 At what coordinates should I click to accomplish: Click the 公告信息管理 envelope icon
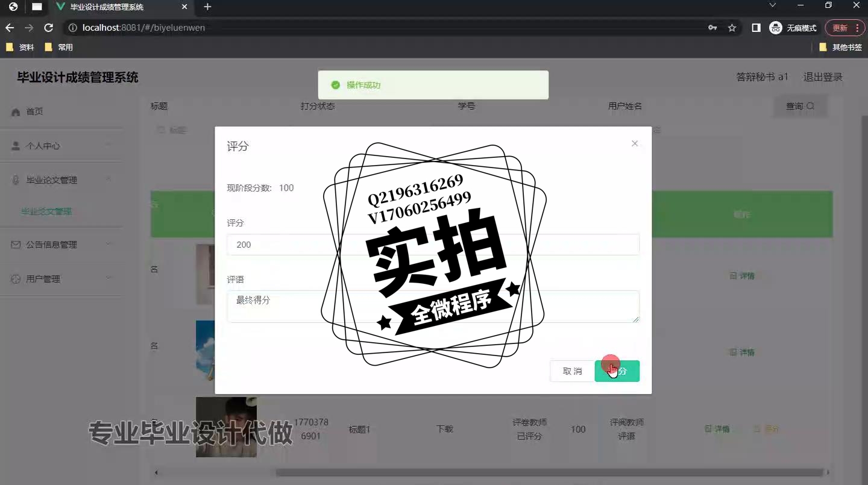click(16, 245)
